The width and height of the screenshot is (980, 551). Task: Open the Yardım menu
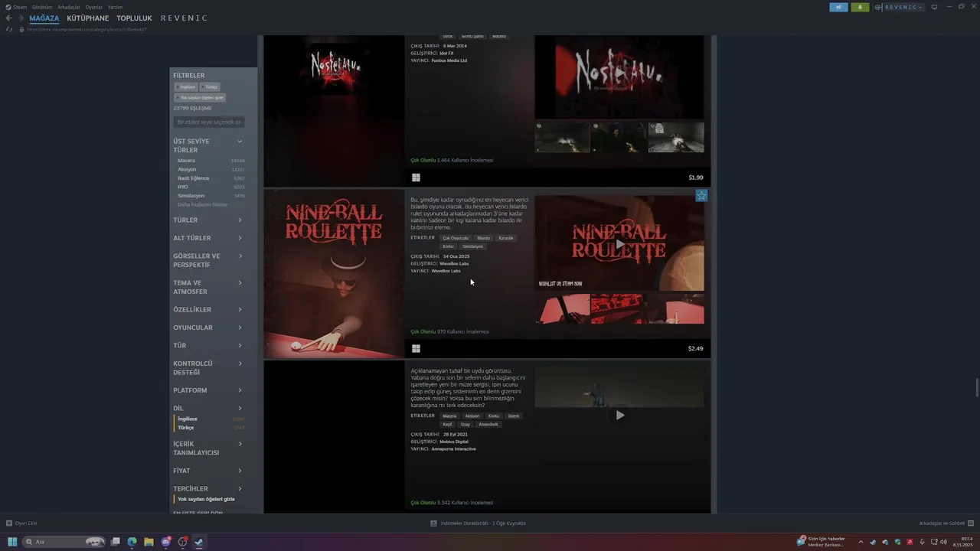click(x=115, y=7)
